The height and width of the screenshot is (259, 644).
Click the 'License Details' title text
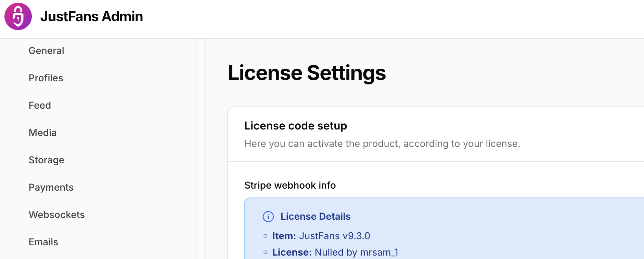(315, 216)
